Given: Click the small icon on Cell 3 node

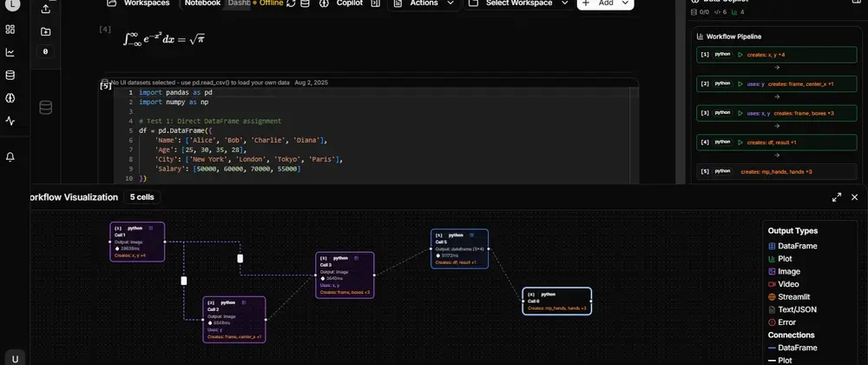Looking at the screenshot, I should click(357, 258).
